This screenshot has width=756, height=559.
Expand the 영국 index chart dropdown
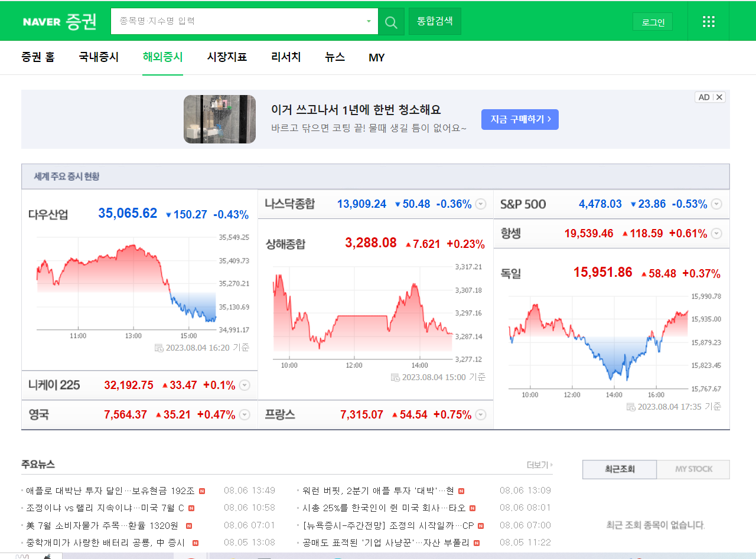[244, 414]
